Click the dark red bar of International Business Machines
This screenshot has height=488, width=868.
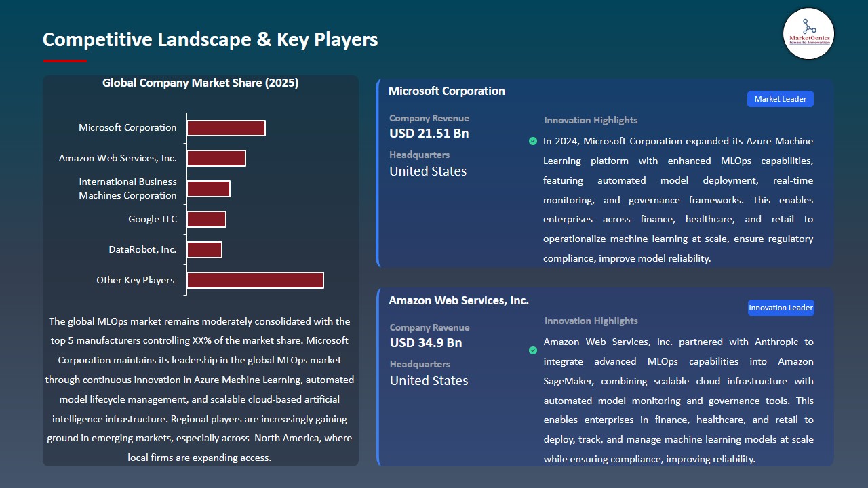coord(208,188)
